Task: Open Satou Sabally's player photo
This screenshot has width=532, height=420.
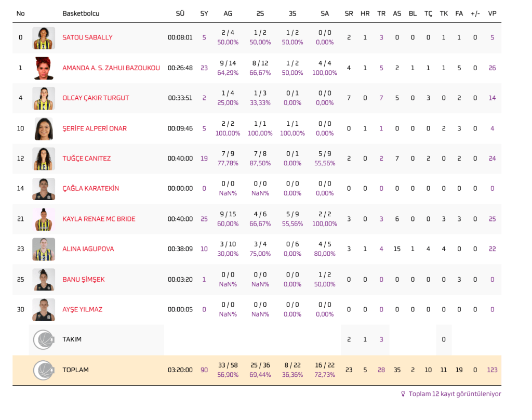Action: tap(44, 37)
